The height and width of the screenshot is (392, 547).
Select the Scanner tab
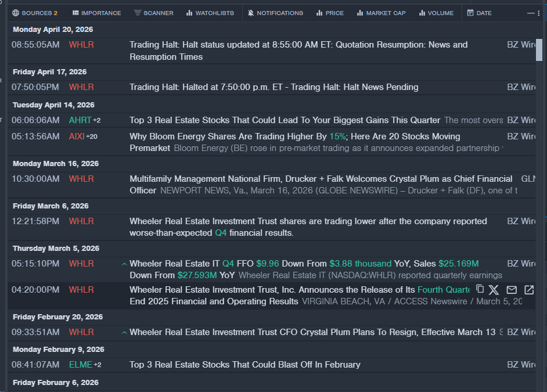pyautogui.click(x=153, y=13)
